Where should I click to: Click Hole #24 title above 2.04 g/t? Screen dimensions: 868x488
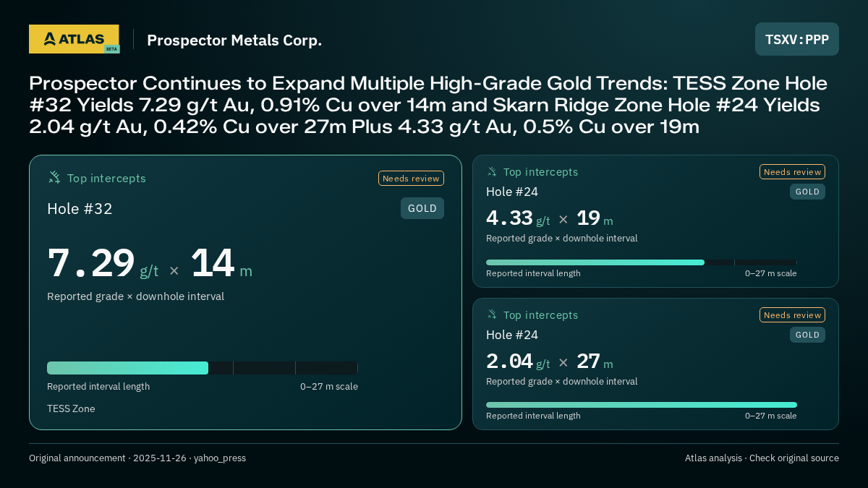512,335
